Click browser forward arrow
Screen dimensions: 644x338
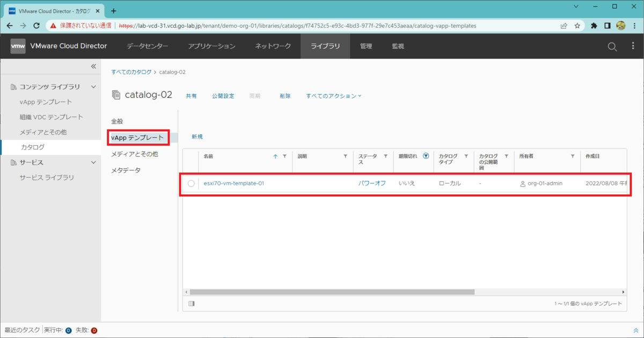23,25
